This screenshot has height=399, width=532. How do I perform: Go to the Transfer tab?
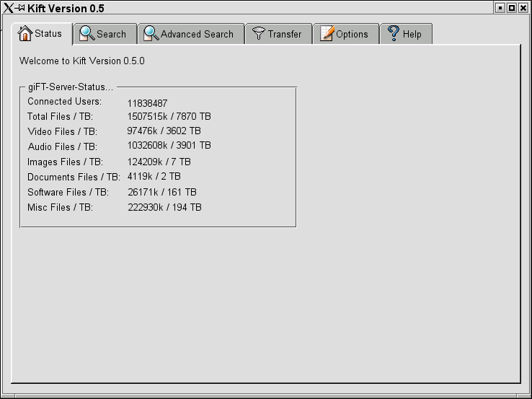(285, 34)
